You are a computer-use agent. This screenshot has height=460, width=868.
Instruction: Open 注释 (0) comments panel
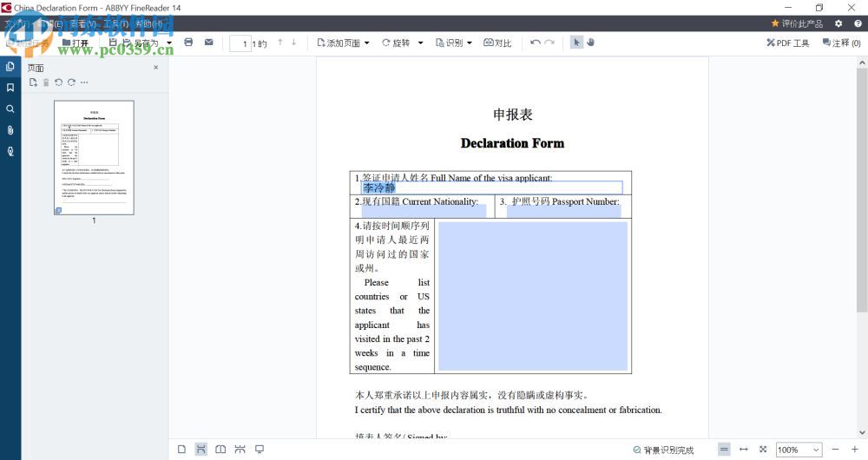(841, 43)
